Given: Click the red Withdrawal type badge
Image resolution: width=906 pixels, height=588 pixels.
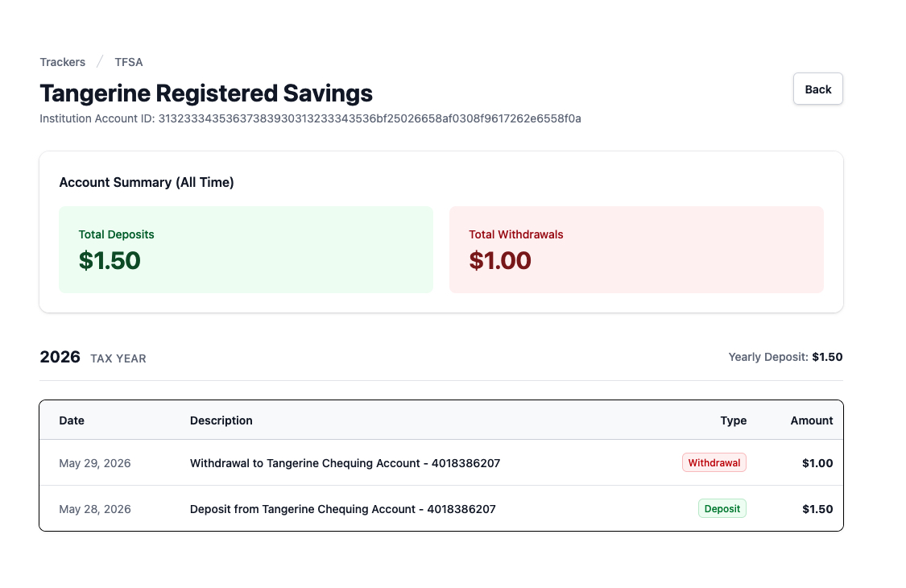Looking at the screenshot, I should click(714, 462).
